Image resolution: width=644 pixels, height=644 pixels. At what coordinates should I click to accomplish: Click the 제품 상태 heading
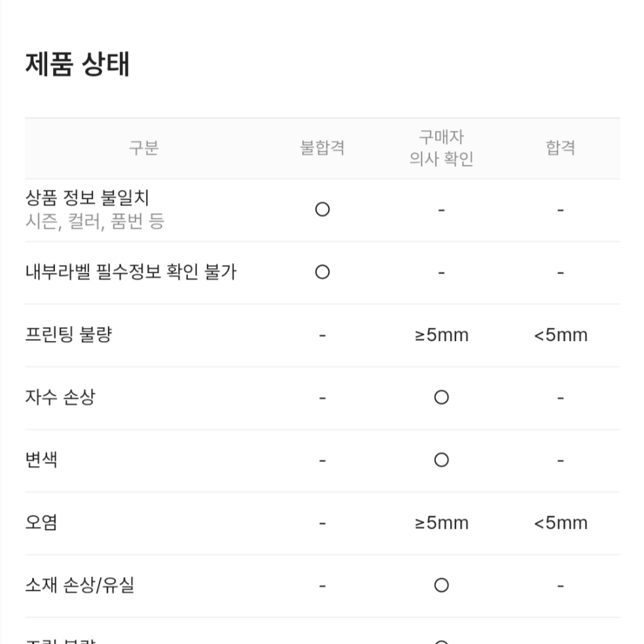[78, 64]
